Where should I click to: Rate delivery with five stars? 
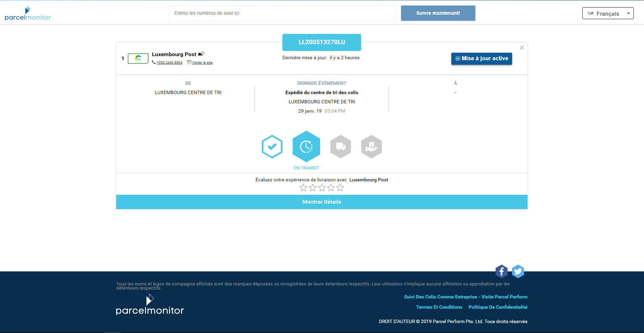click(x=340, y=188)
